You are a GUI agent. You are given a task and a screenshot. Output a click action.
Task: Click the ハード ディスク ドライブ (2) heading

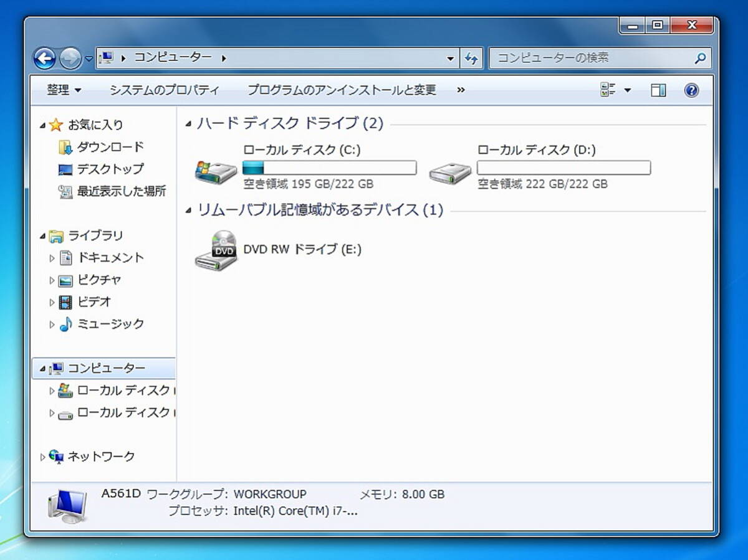coord(290,123)
